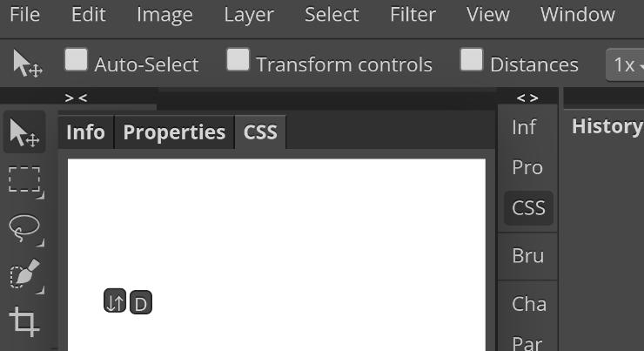Enable the Auto-Select checkbox
Image resolution: width=644 pixels, height=351 pixels.
pyautogui.click(x=77, y=60)
